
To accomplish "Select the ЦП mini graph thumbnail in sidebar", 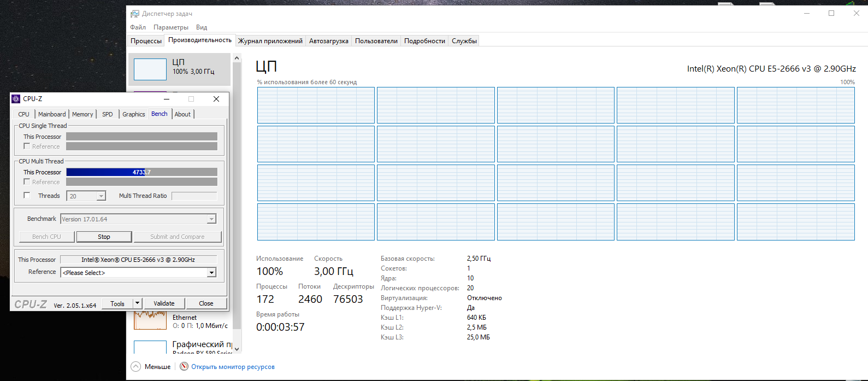I will point(150,69).
